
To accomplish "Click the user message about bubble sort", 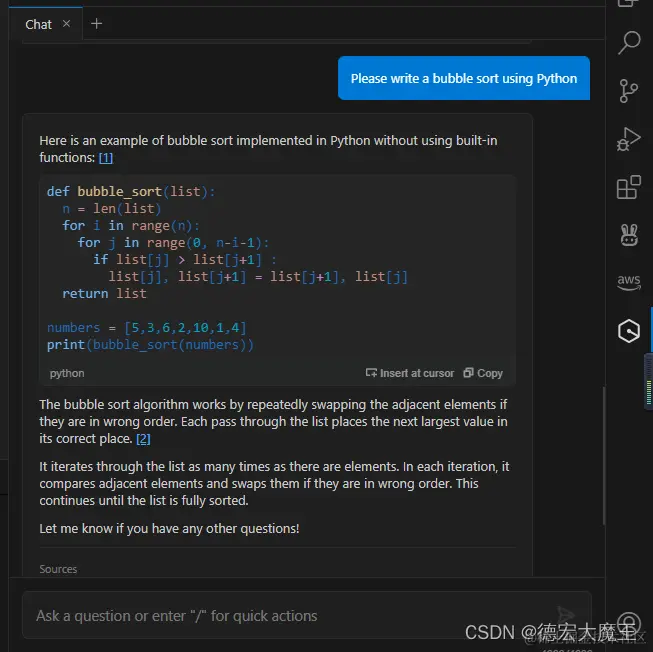I will click(x=464, y=78).
